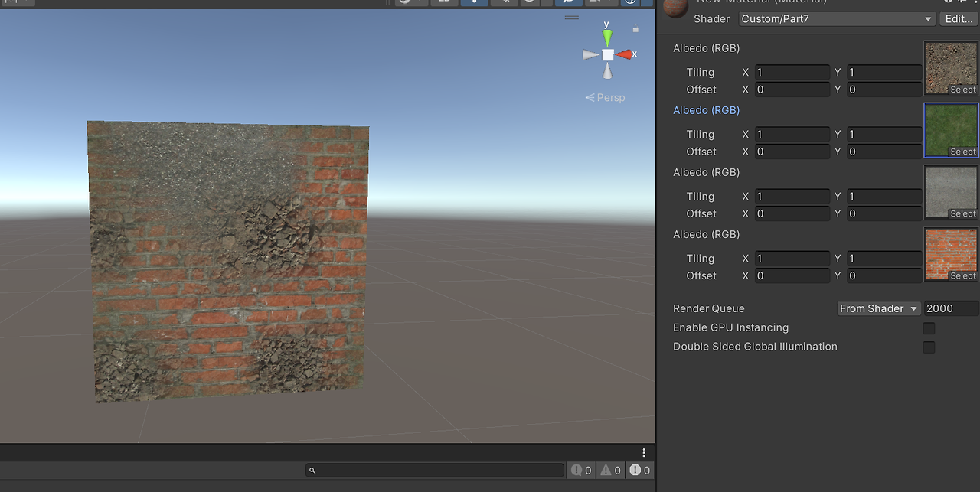
Task: Click the Double Sided Global Illumination label
Action: 755,347
